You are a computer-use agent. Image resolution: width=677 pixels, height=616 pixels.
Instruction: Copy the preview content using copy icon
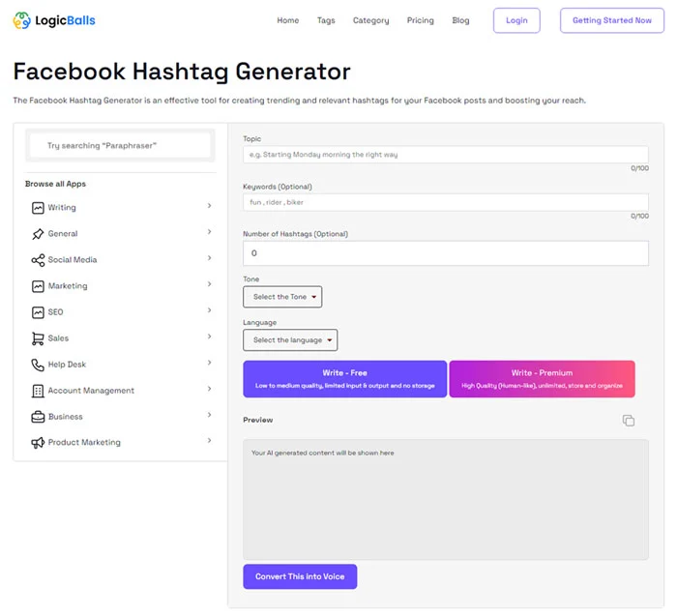pyautogui.click(x=629, y=421)
